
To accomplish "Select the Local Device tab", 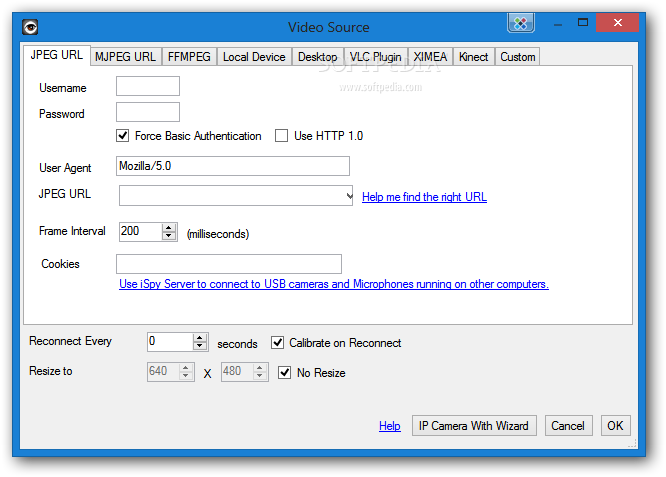I will tap(254, 57).
